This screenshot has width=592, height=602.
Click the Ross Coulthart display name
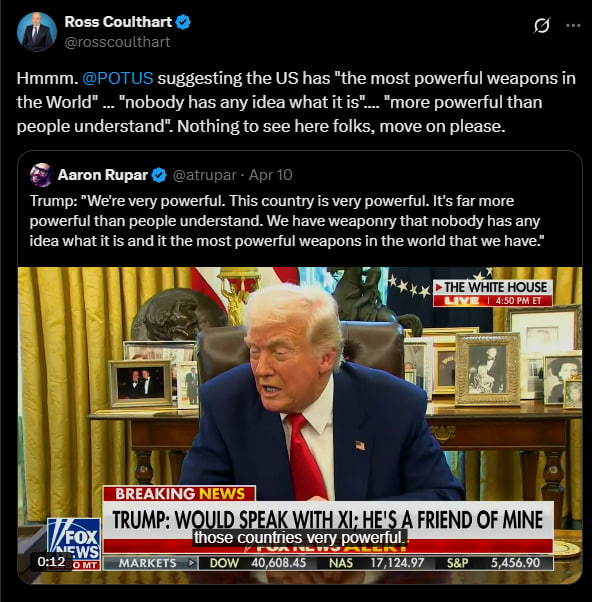[x=118, y=22]
